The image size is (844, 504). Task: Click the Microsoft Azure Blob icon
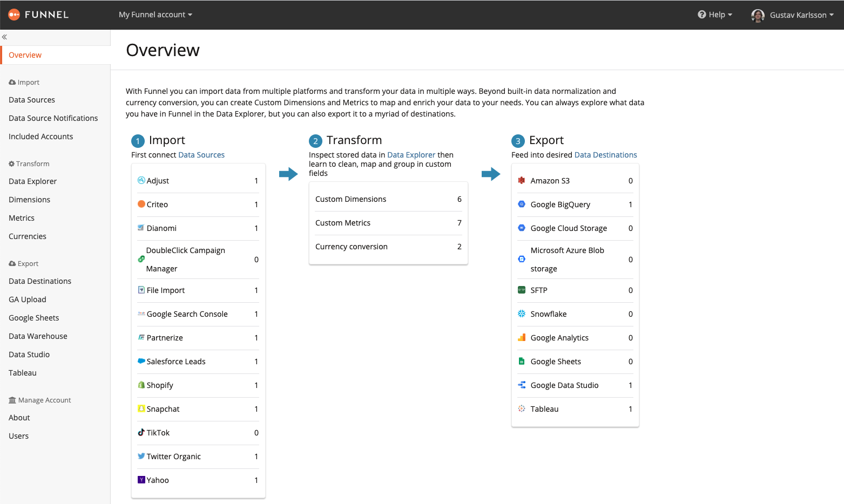[x=522, y=259]
